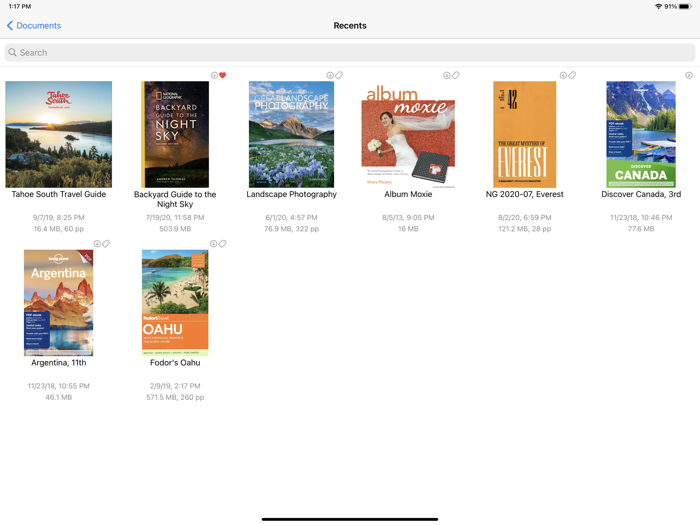Tap the 1:17 PM clock
The width and height of the screenshot is (700, 525).
20,6
